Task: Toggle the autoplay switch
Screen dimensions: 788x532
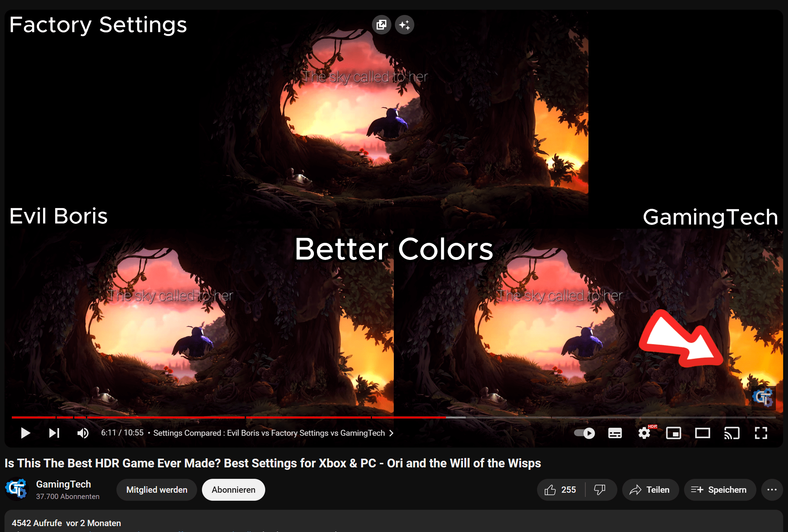Action: pyautogui.click(x=584, y=433)
